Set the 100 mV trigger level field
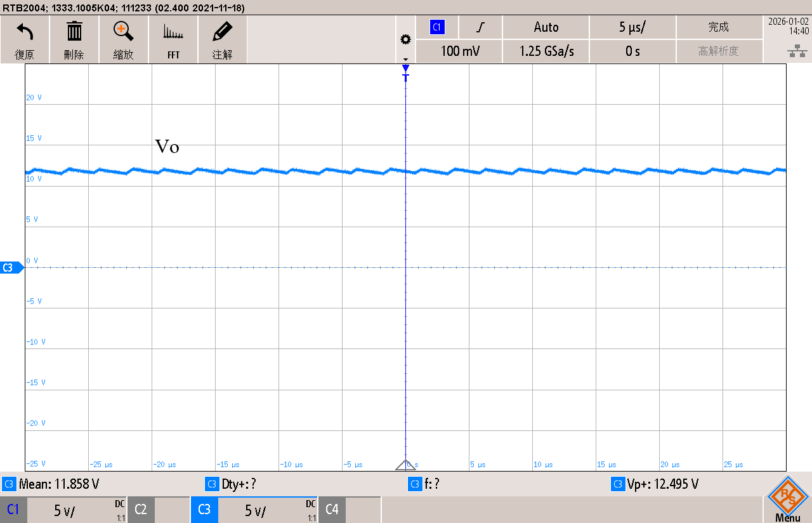The image size is (812, 523). (460, 51)
